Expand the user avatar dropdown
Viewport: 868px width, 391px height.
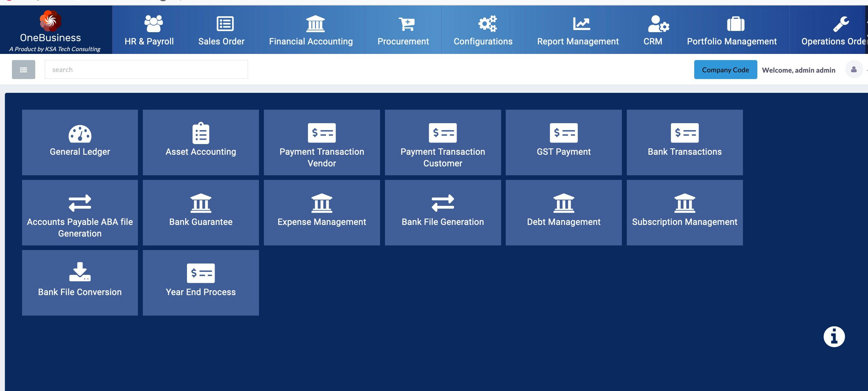tap(854, 70)
